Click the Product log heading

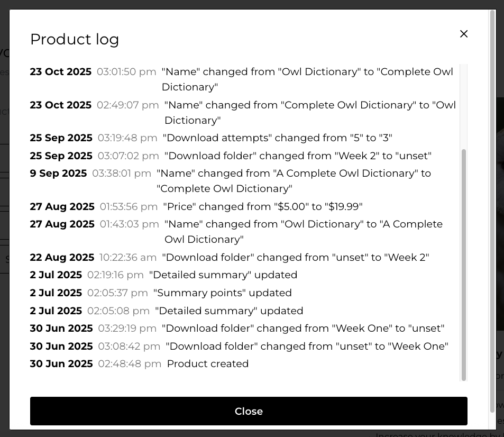(75, 39)
